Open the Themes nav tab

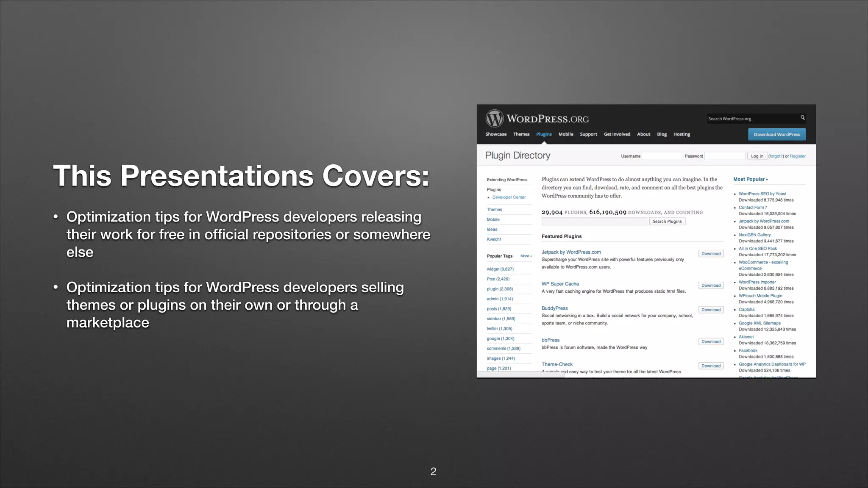click(x=521, y=134)
